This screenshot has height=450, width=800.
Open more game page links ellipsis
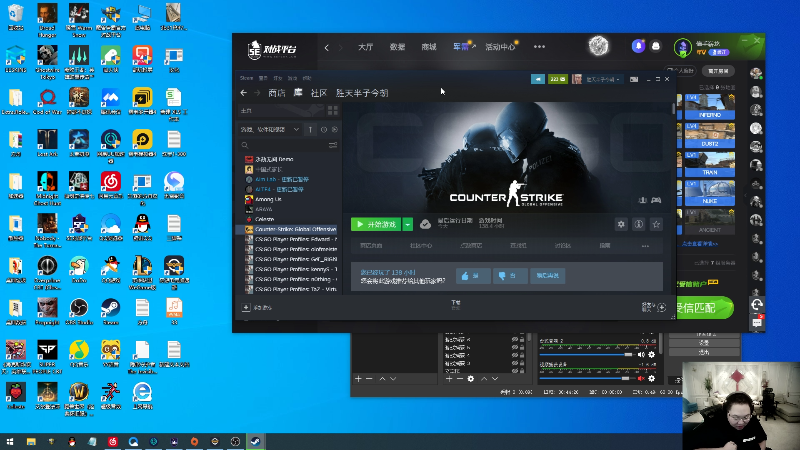pos(645,246)
